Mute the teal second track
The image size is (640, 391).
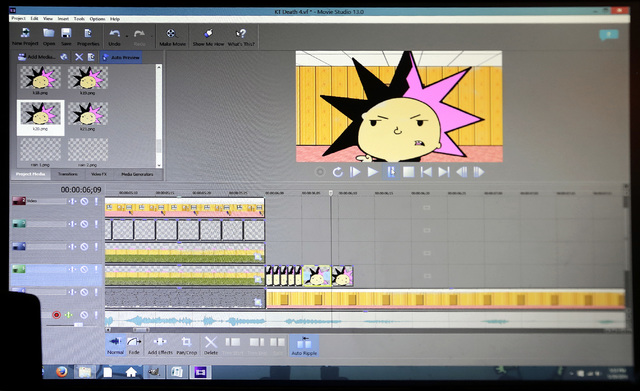click(x=84, y=224)
